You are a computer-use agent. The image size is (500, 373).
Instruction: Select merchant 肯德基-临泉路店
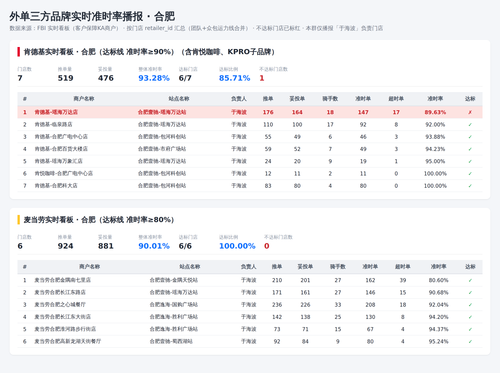[x=53, y=125]
